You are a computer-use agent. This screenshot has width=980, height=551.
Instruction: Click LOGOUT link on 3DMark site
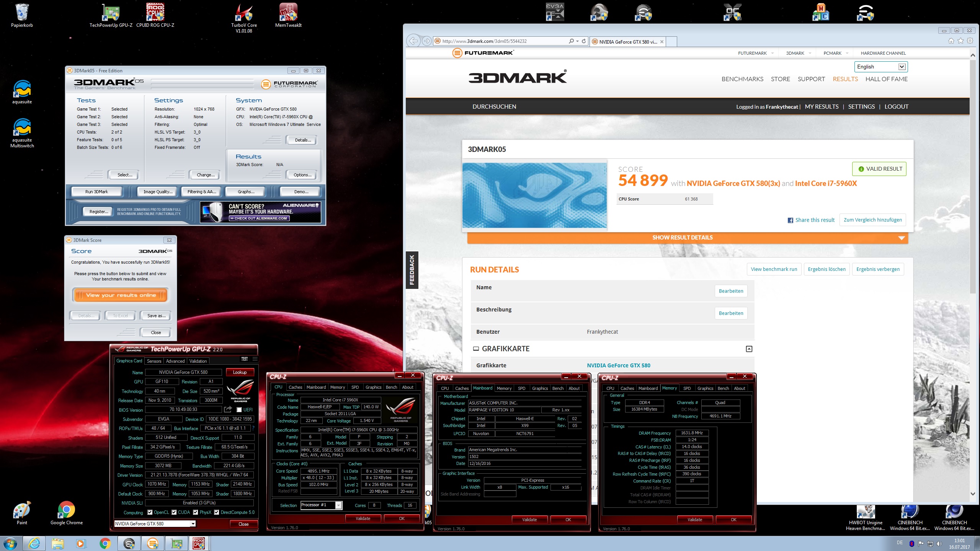896,106
